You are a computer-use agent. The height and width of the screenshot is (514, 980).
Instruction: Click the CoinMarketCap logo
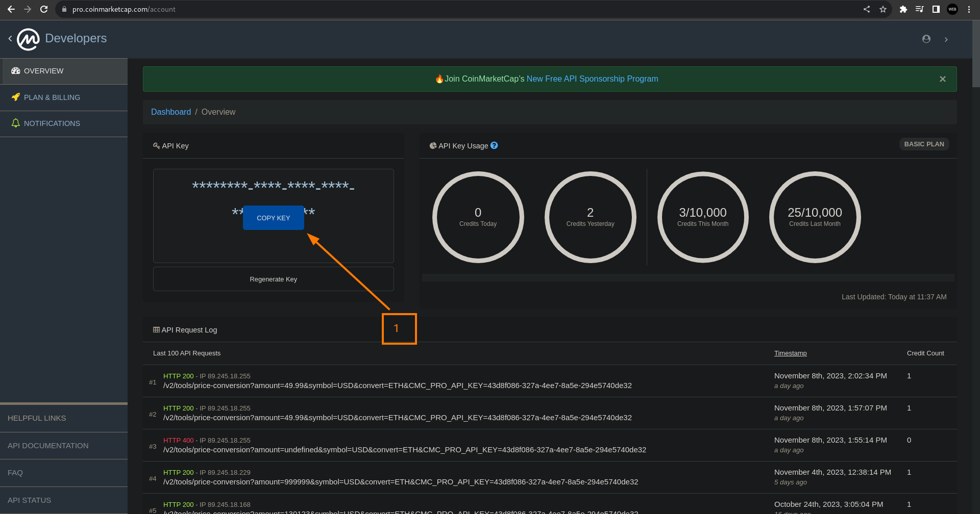(28, 39)
